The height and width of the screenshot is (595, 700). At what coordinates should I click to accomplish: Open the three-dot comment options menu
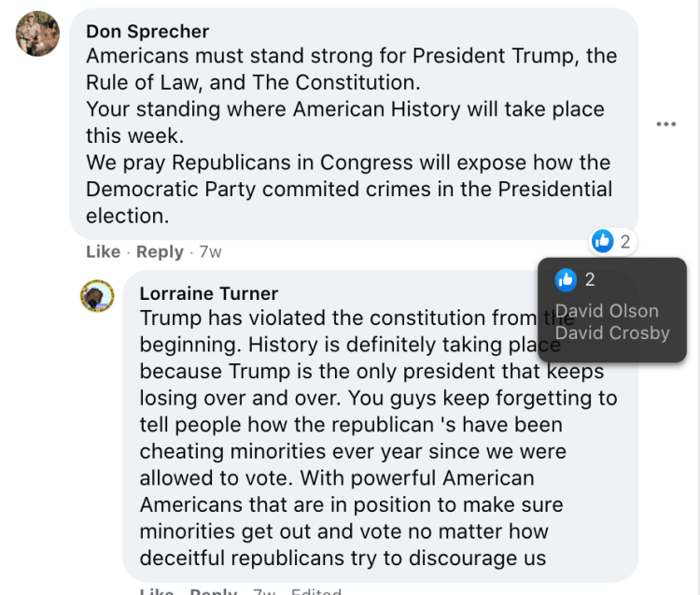coord(665,124)
